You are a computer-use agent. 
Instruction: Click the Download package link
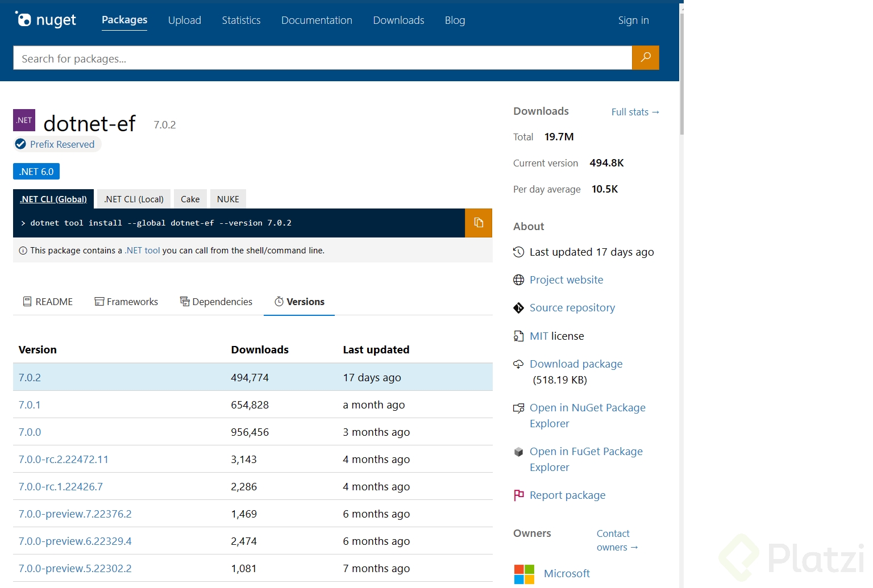[x=576, y=364]
